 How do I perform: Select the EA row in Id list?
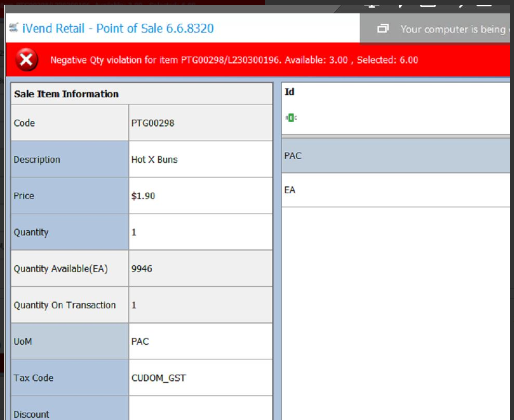(x=396, y=190)
